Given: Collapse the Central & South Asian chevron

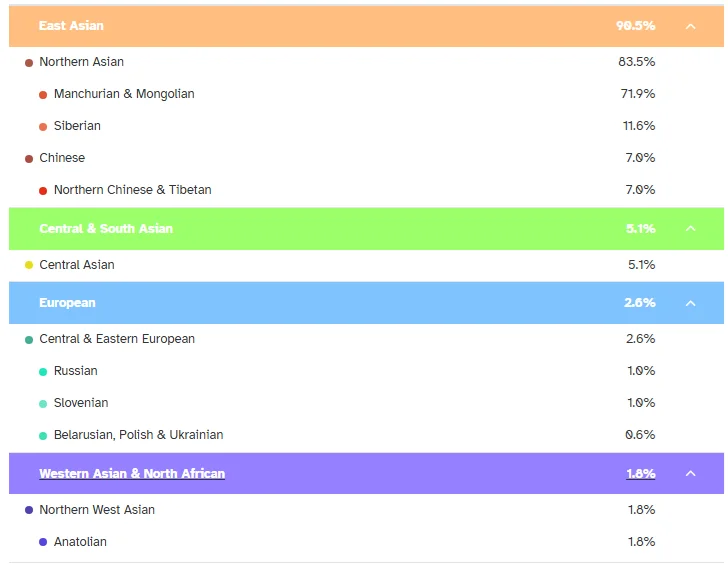Looking at the screenshot, I should click(690, 228).
